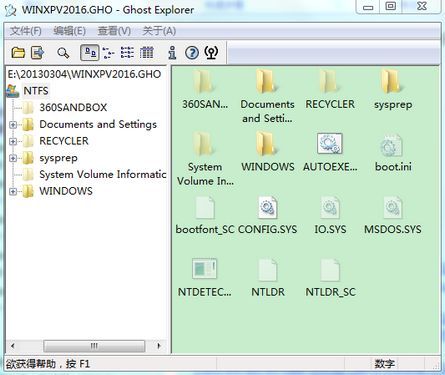Select System Volume In... folder icon
Viewport: 445px width, 375px height.
point(205,144)
